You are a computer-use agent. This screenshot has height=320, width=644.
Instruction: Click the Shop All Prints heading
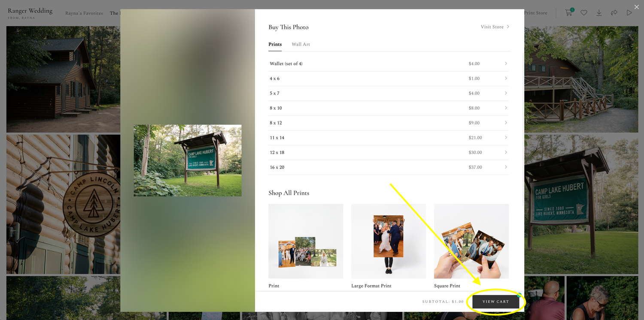(289, 193)
